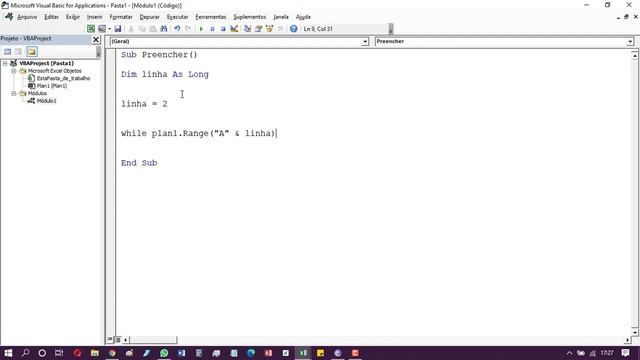Click on the "End Sub" code line
640x360 pixels.
(139, 163)
